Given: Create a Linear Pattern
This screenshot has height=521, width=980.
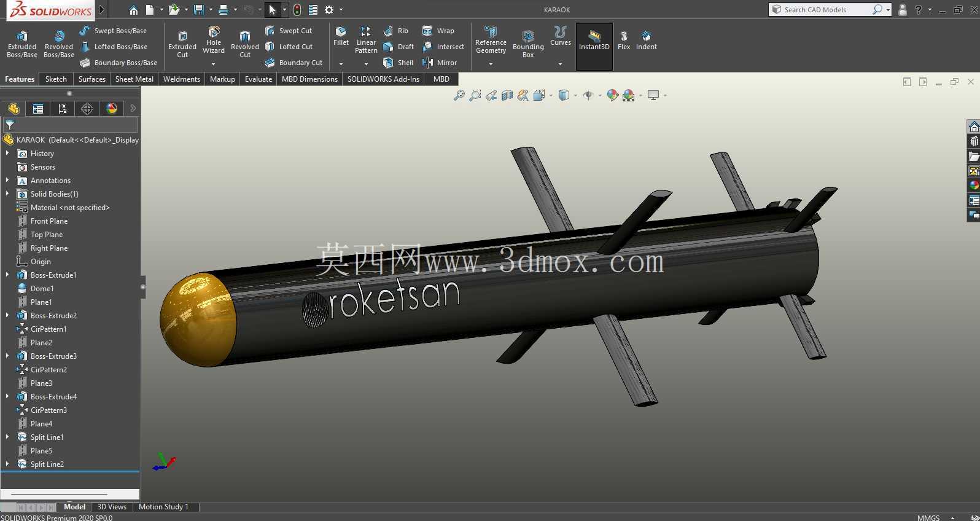Looking at the screenshot, I should click(x=366, y=41).
